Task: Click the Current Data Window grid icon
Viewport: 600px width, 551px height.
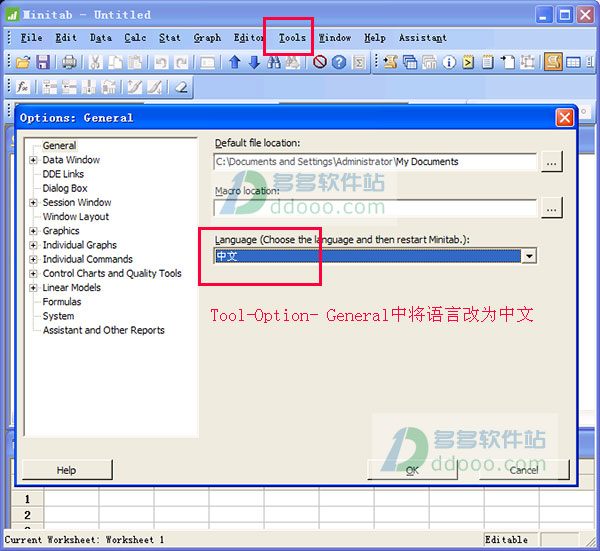Action: point(573,62)
